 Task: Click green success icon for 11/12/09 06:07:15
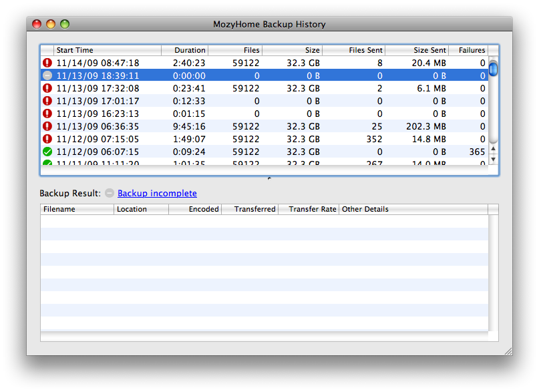coord(47,152)
